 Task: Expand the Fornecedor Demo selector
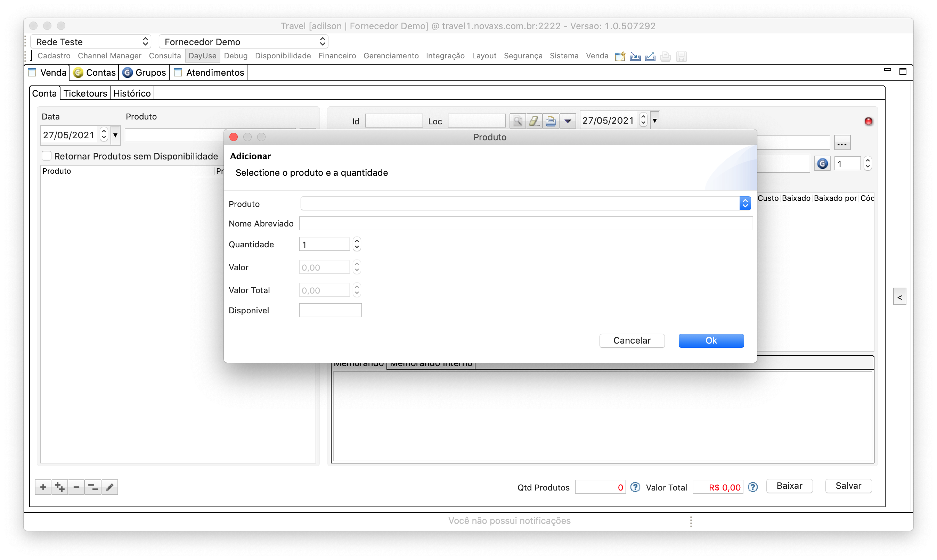tap(244, 41)
